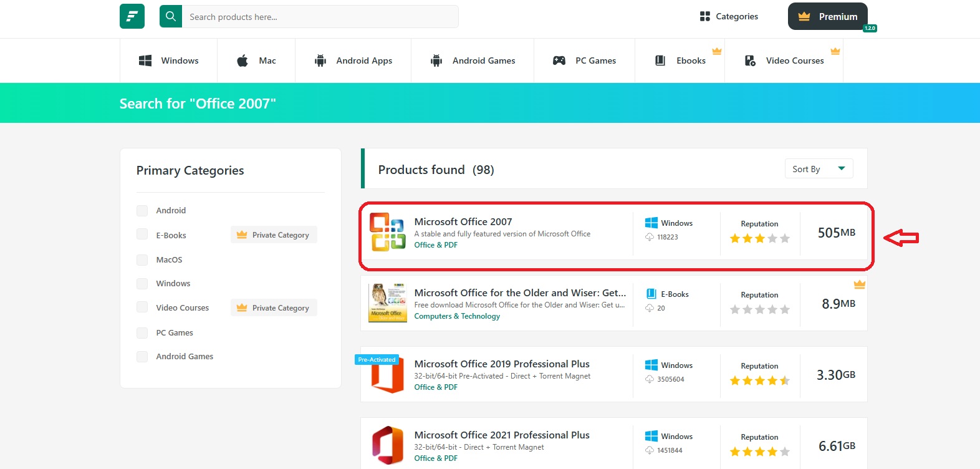This screenshot has height=469, width=980.
Task: Click E-Books platform icon on Older and Wiser row
Action: 651,294
